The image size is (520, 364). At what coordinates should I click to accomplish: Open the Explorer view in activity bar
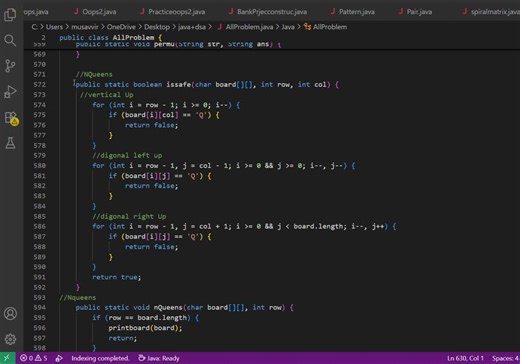click(x=10, y=15)
